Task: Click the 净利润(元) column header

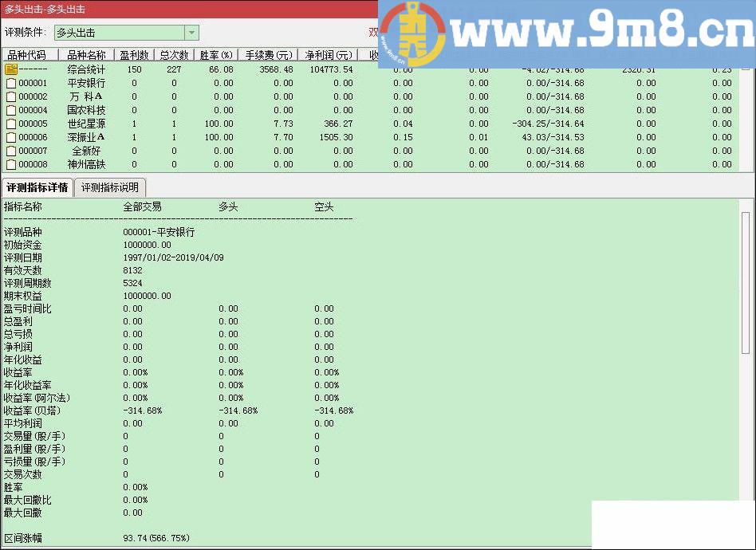Action: 329,54
